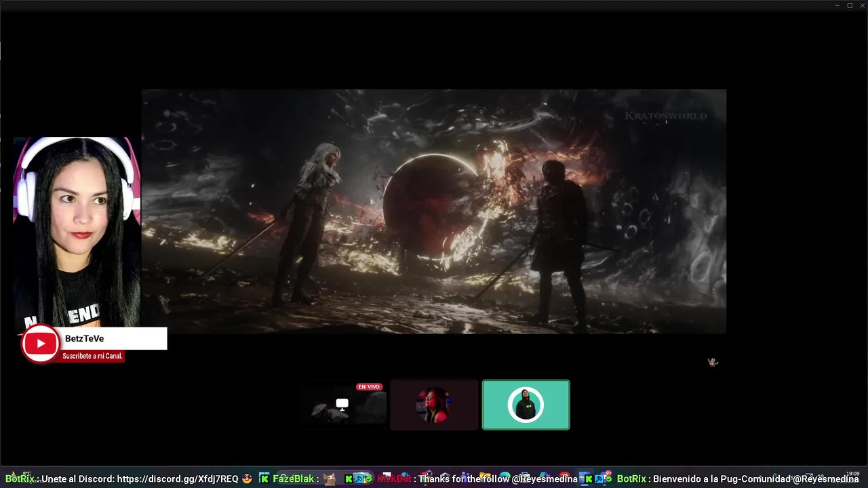Select the green participant tile with hooded avatar
The image size is (868, 488).
coord(526,405)
